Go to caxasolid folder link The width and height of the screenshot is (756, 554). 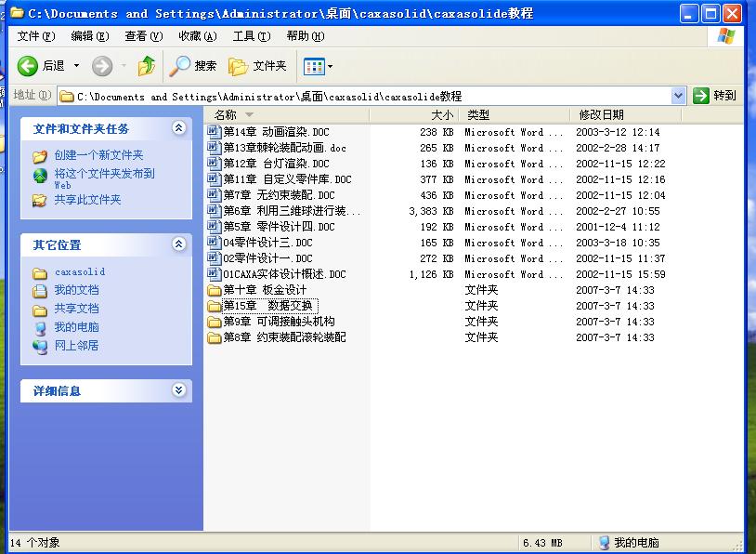pyautogui.click(x=80, y=271)
